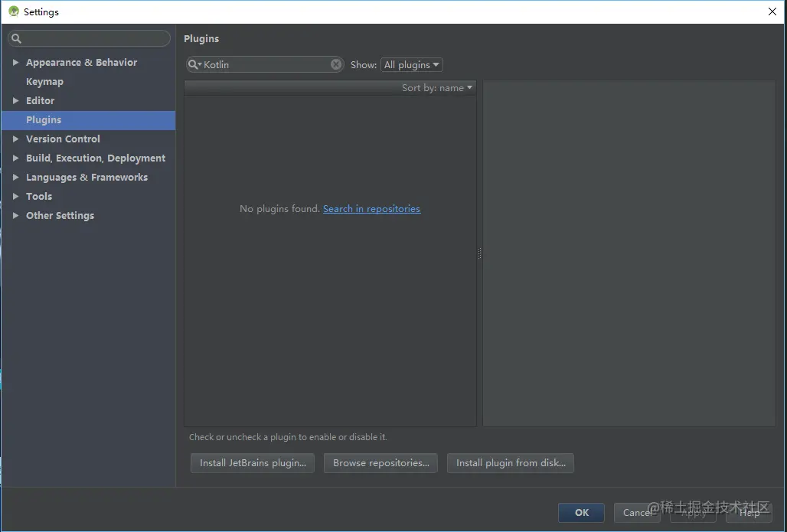Expand Appearance & Behavior section
Viewport: 787px width, 532px height.
pos(15,62)
